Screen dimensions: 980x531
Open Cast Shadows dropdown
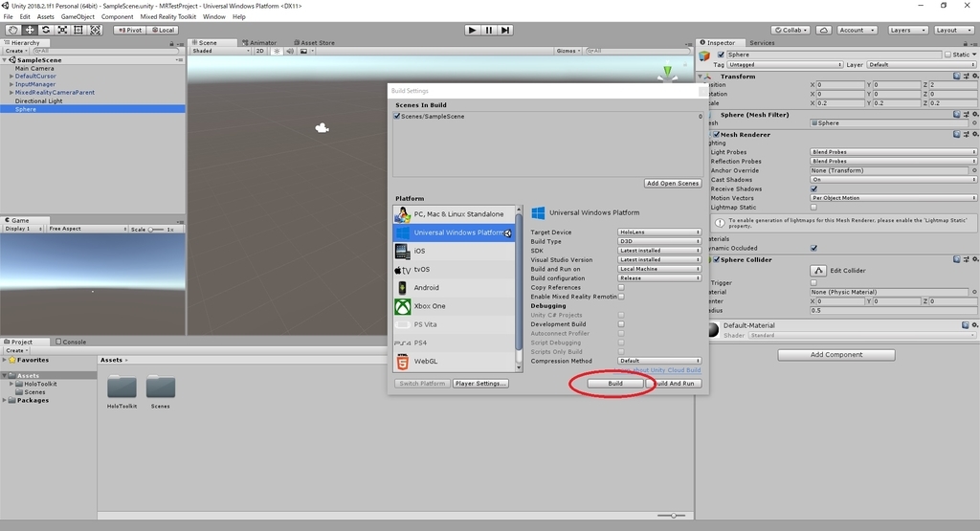coord(893,180)
